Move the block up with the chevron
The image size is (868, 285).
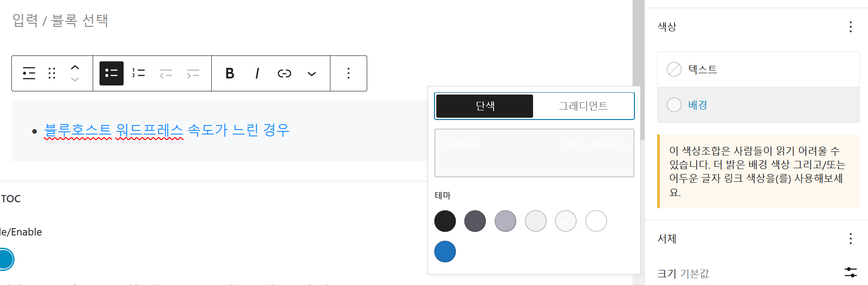[75, 68]
